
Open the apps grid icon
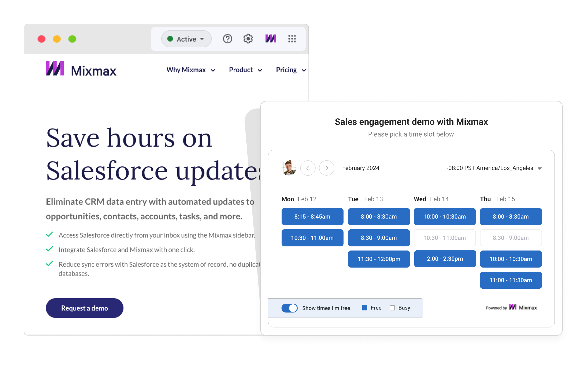pyautogui.click(x=292, y=39)
